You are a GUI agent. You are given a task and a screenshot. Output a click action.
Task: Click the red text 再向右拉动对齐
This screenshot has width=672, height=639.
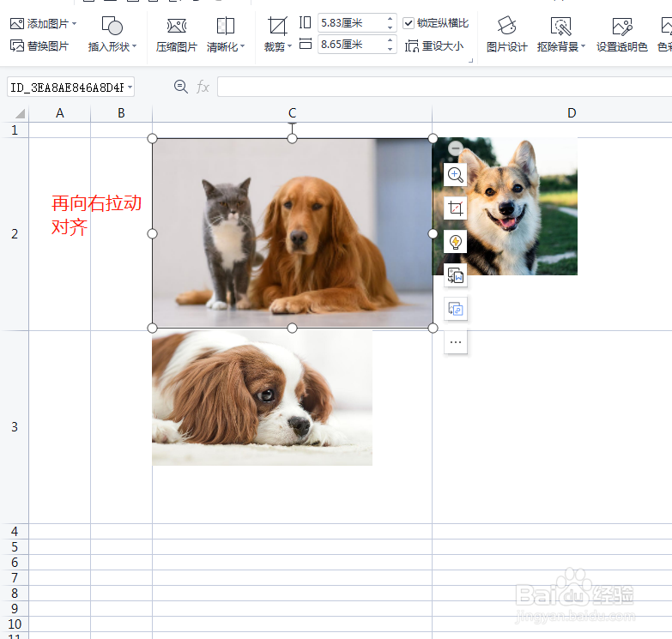tap(96, 215)
